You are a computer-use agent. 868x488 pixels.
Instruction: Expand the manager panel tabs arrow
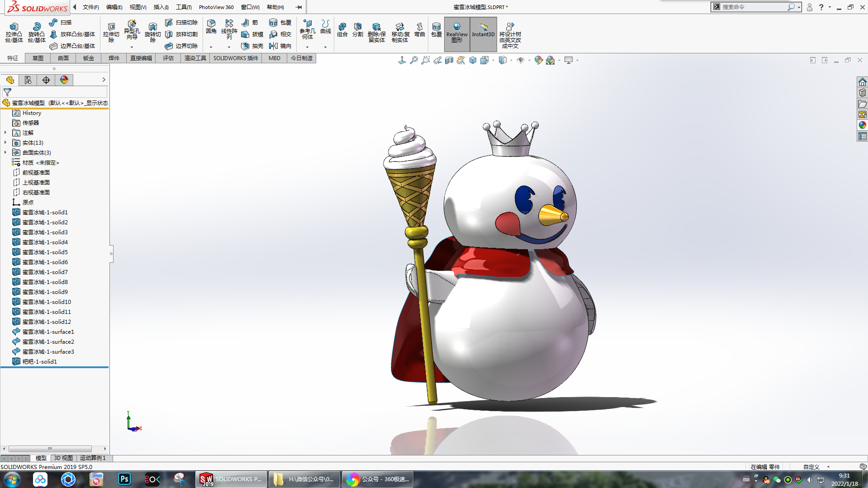(104, 80)
